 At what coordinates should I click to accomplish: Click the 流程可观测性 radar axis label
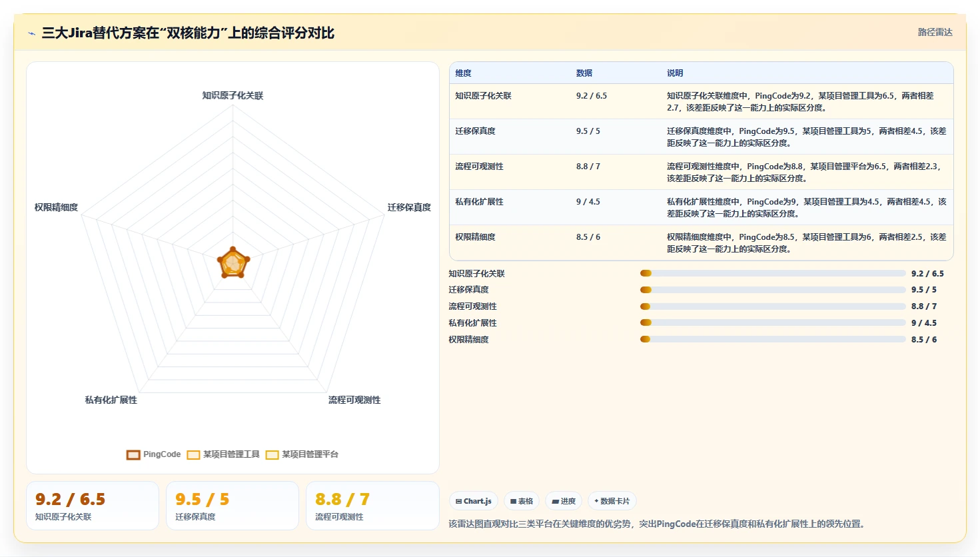pos(354,400)
